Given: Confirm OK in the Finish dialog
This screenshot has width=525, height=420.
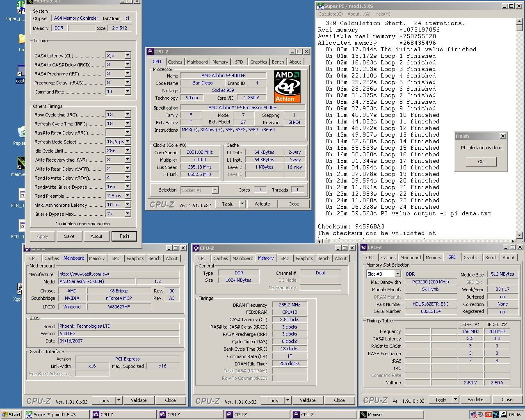Looking at the screenshot, I should tap(481, 162).
